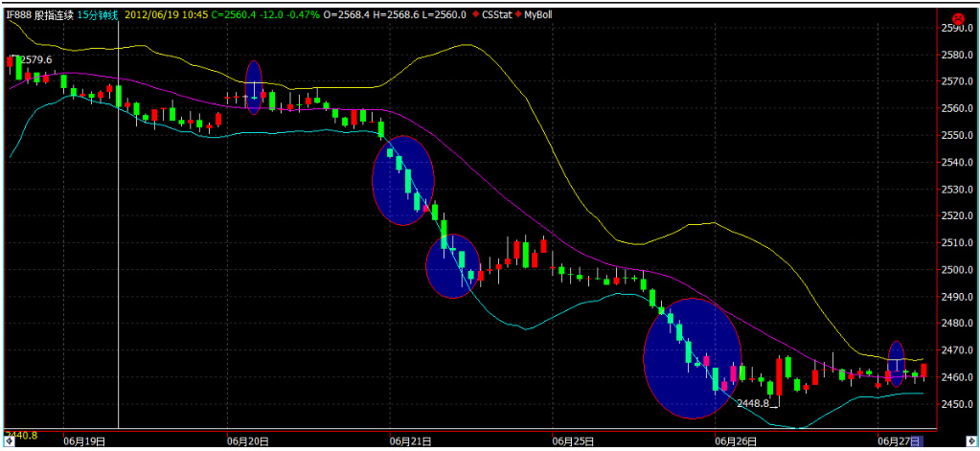Click the 2579.6 high price label

tap(36, 59)
